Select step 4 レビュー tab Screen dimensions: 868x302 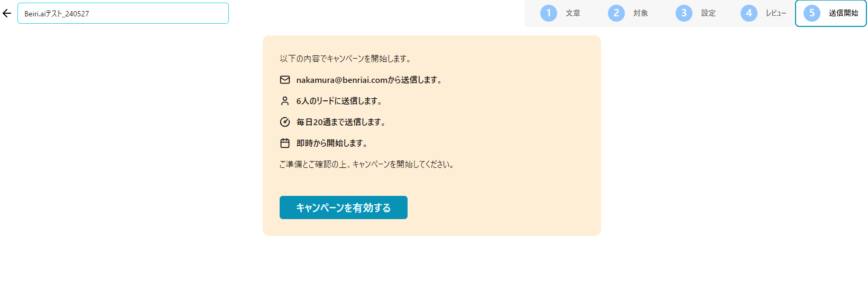coord(763,13)
